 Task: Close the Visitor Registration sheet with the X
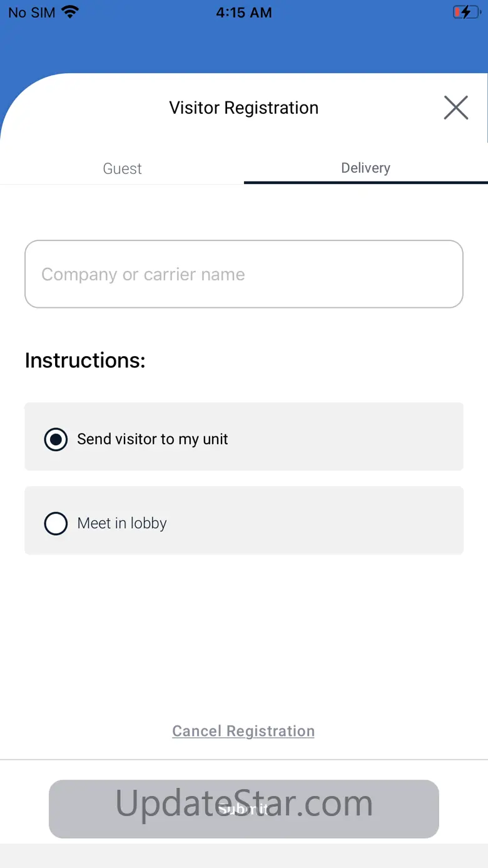(x=455, y=108)
